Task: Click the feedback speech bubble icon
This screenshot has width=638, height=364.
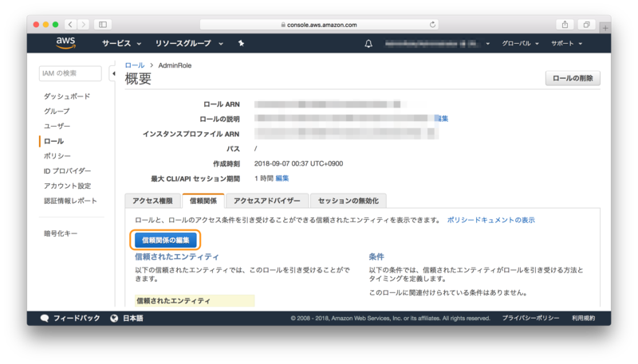Action: tap(45, 318)
